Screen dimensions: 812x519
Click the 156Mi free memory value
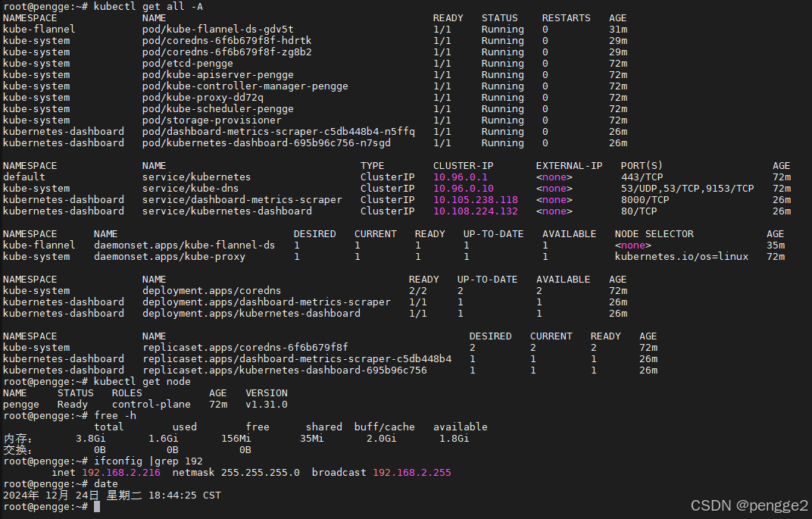(x=236, y=439)
